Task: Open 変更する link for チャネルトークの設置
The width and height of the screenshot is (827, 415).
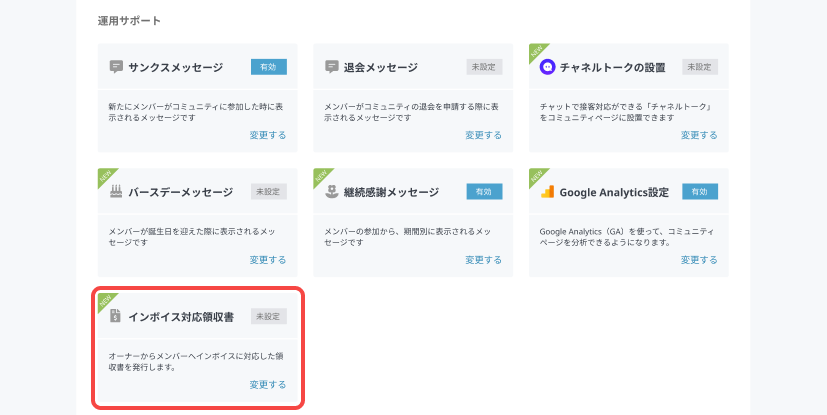Action: 699,135
